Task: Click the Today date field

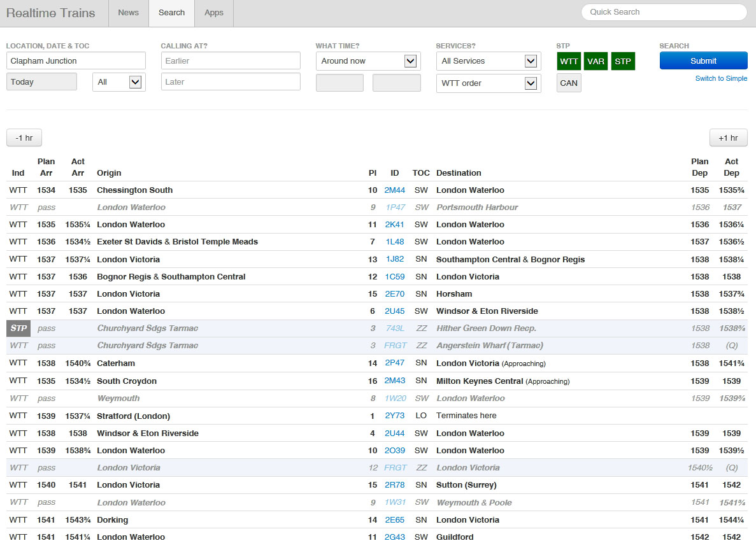Action: (x=41, y=82)
